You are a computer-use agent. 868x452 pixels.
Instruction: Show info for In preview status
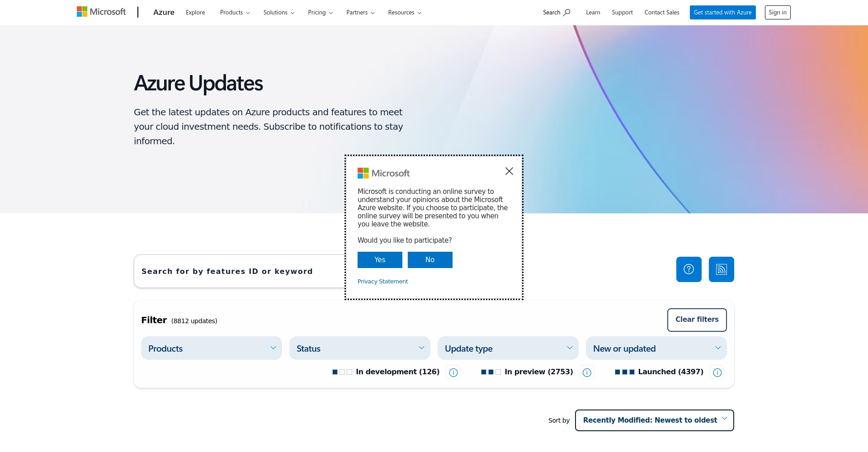tap(587, 372)
